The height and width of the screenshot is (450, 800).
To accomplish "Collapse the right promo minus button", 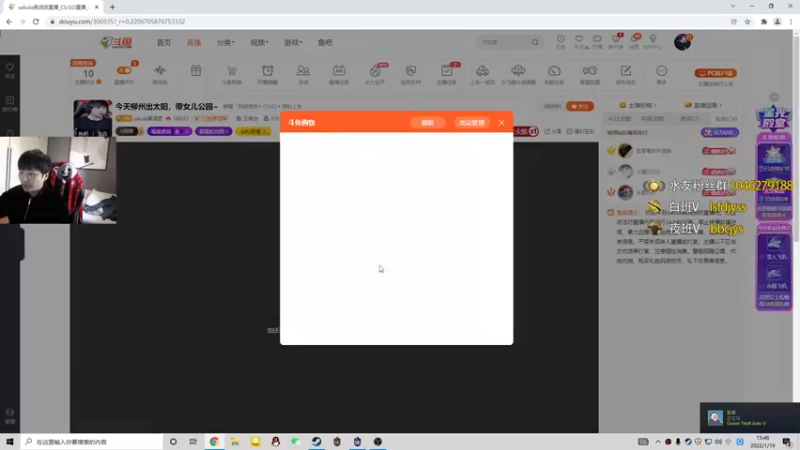I will (774, 97).
